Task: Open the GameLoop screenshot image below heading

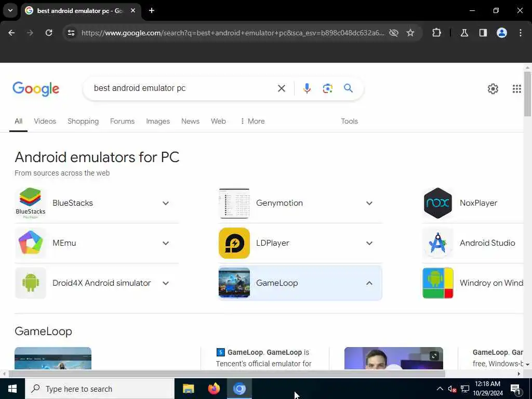Action: (x=53, y=358)
